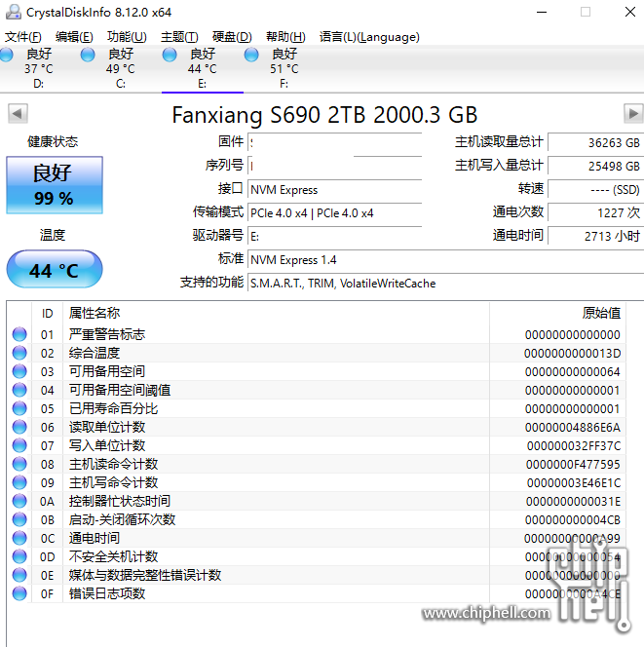Click status orb for ID 0F 错误日志项数
Screen dimensions: 644x647
(19, 593)
